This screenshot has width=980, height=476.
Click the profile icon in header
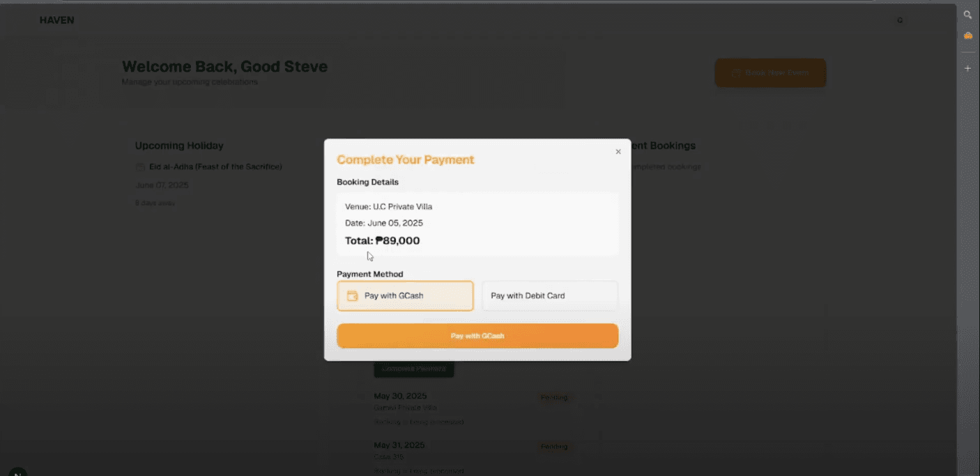[x=900, y=21]
